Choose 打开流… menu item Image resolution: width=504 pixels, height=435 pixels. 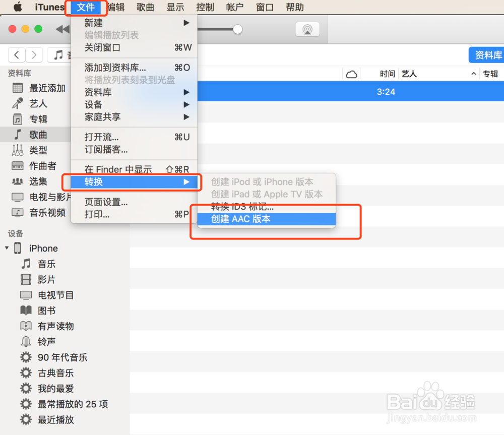click(x=134, y=137)
